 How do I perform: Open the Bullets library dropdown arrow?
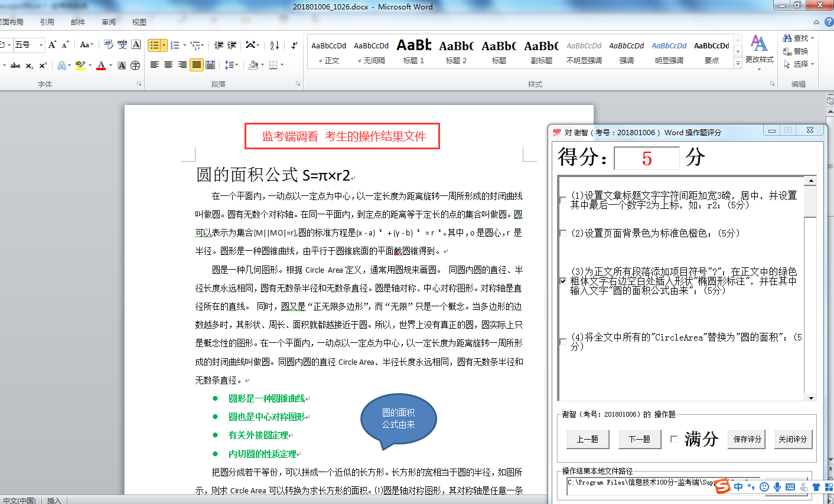tap(164, 45)
